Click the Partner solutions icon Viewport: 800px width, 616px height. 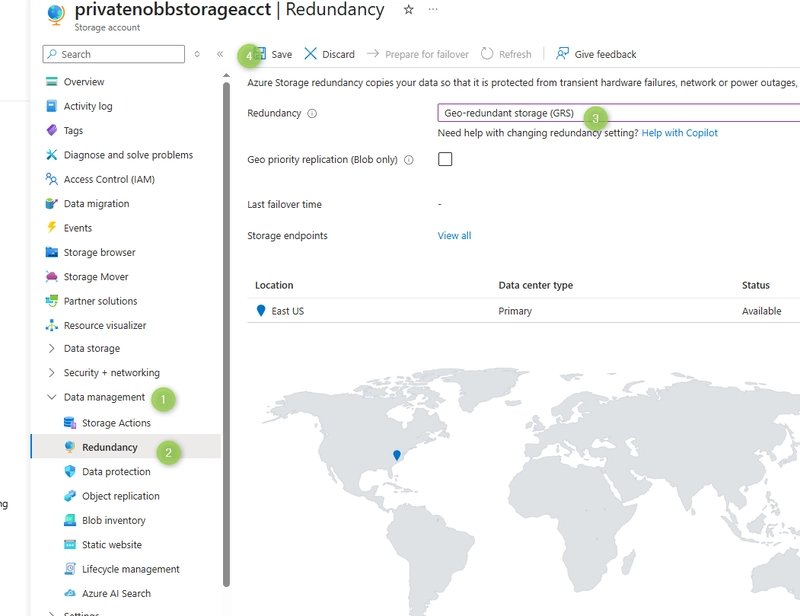[52, 301]
